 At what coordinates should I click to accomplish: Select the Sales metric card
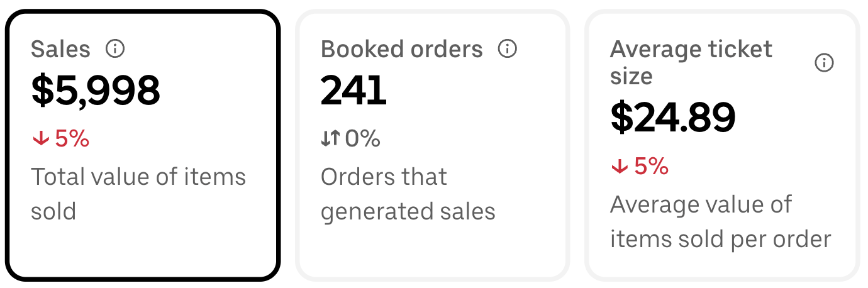142,145
